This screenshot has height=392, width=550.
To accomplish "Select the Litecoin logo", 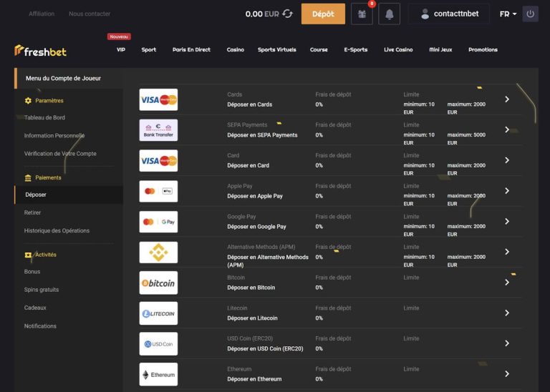I will click(158, 313).
